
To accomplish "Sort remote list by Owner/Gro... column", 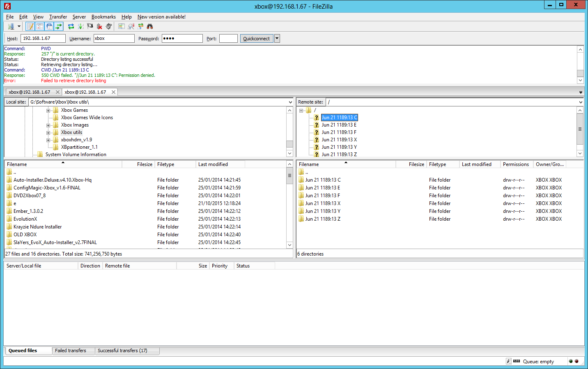I will (550, 164).
